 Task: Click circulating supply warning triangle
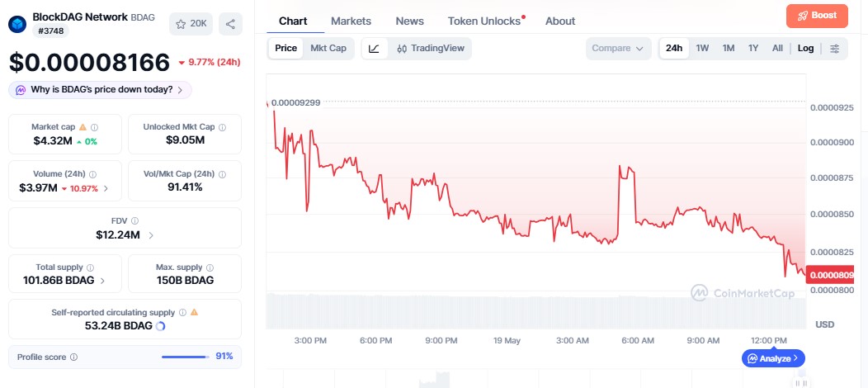pyautogui.click(x=194, y=312)
